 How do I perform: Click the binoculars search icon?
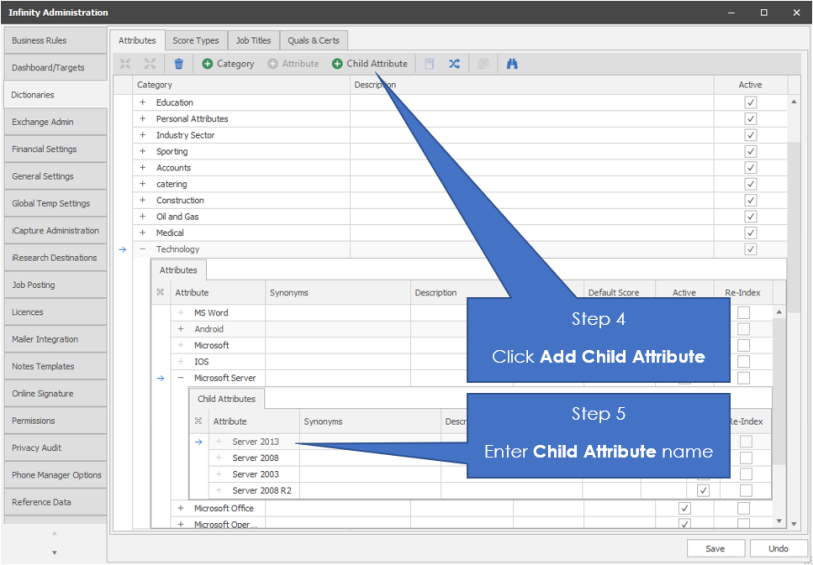pyautogui.click(x=512, y=64)
